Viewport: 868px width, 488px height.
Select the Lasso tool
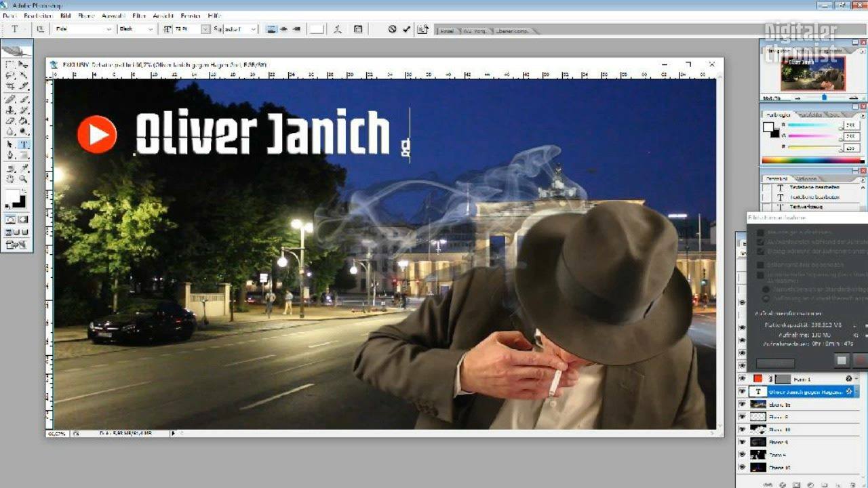[x=10, y=75]
